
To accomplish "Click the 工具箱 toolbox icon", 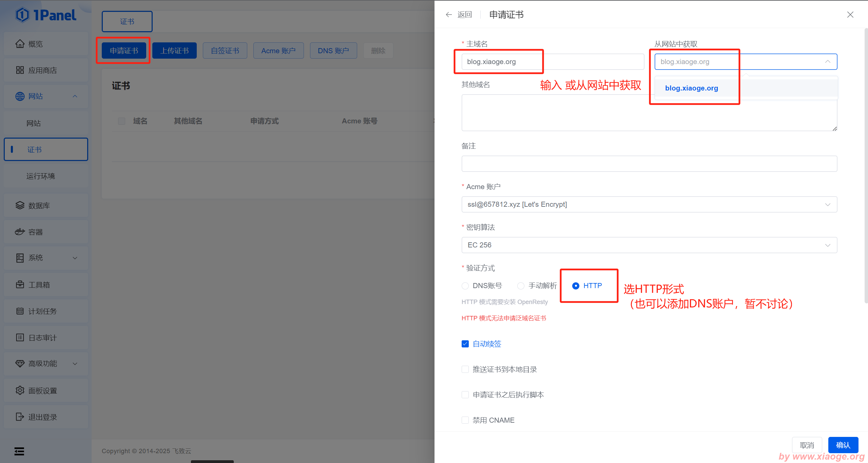I will pos(20,285).
